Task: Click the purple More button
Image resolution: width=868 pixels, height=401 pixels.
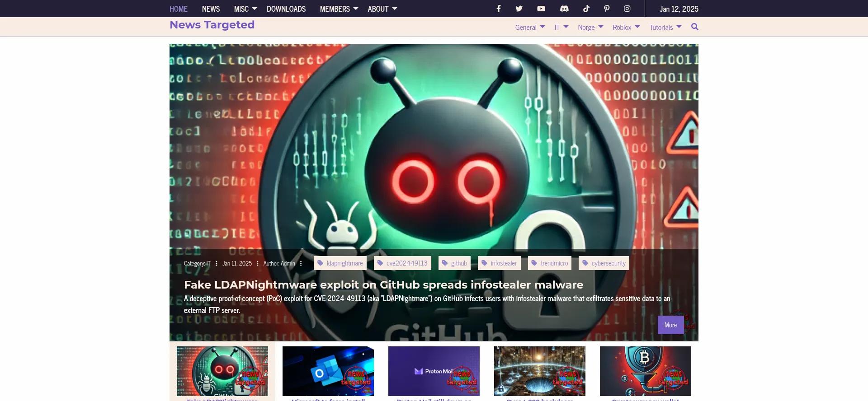Action: pyautogui.click(x=670, y=325)
